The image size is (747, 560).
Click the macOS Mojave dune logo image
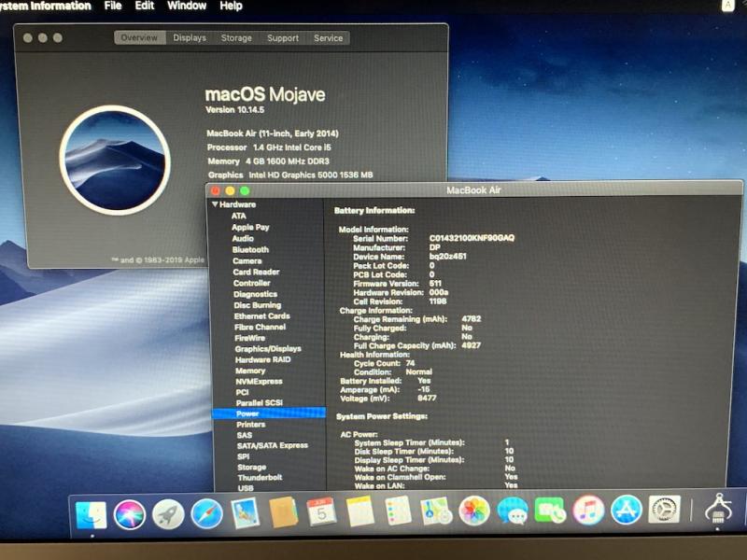115,160
